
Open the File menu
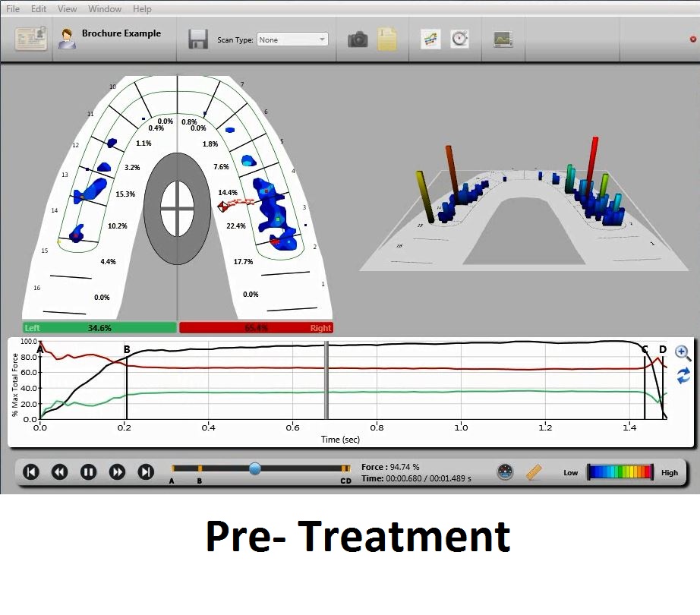pyautogui.click(x=13, y=9)
